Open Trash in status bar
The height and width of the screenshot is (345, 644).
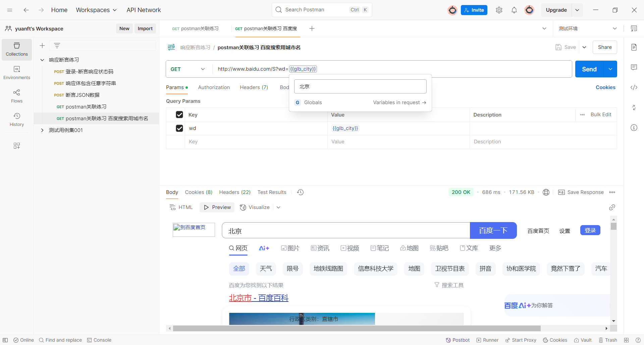[x=608, y=340]
